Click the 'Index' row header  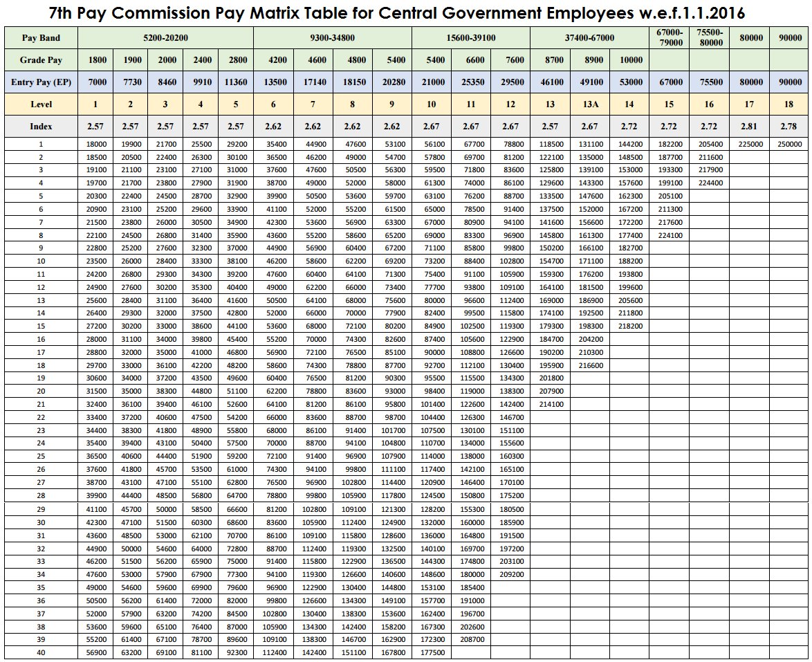click(x=41, y=127)
